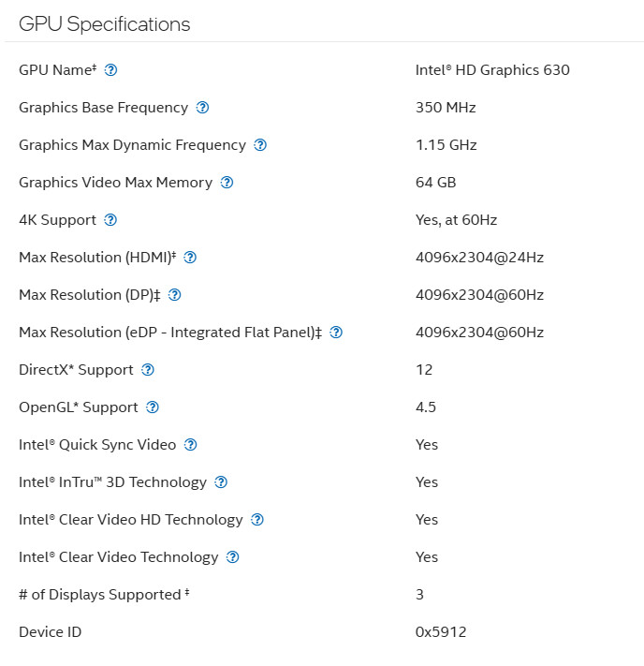The image size is (644, 666).
Task: Open help for Graphics Base Frequency
Action: click(202, 108)
